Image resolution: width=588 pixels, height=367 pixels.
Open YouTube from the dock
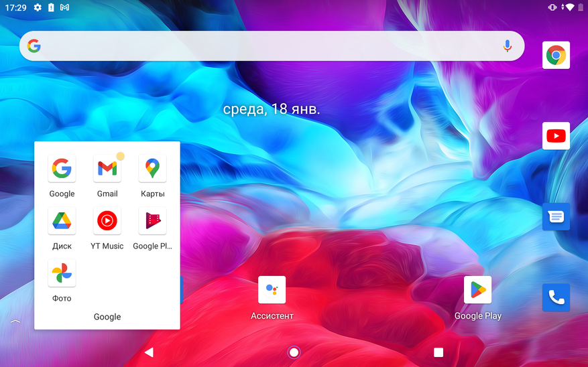[556, 136]
